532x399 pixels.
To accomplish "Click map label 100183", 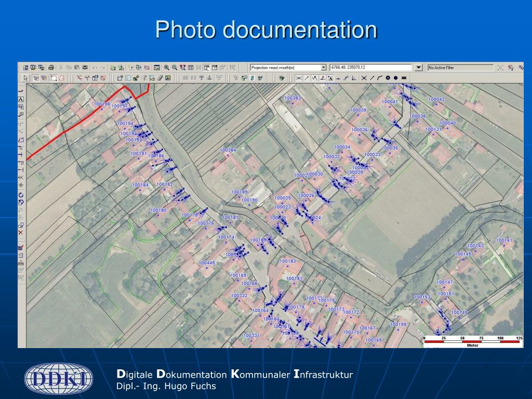I will tap(287, 261).
